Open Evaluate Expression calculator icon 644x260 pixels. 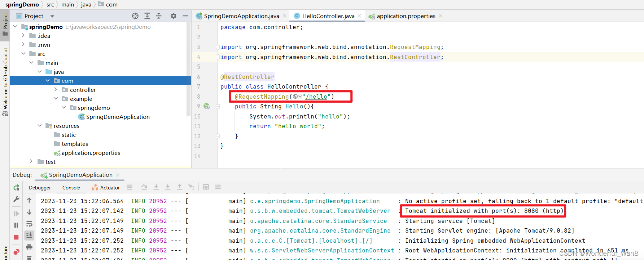click(x=206, y=187)
